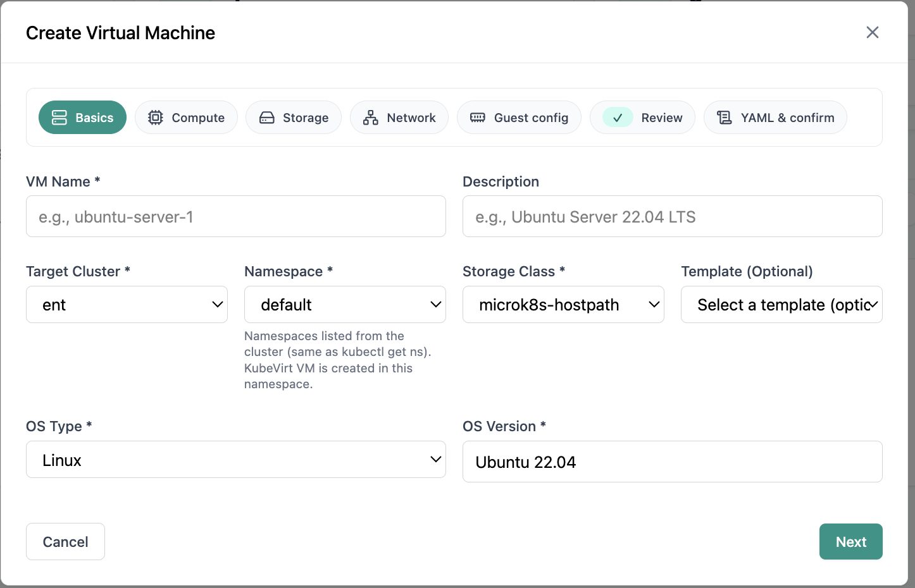This screenshot has height=588, width=915.
Task: Click the Template (Optional) label
Action: [x=747, y=271]
